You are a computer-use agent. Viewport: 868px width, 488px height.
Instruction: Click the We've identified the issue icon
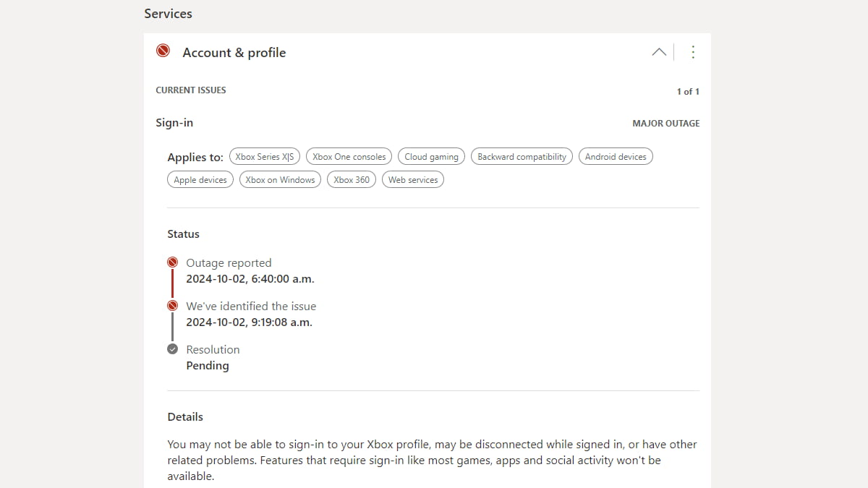coord(172,304)
